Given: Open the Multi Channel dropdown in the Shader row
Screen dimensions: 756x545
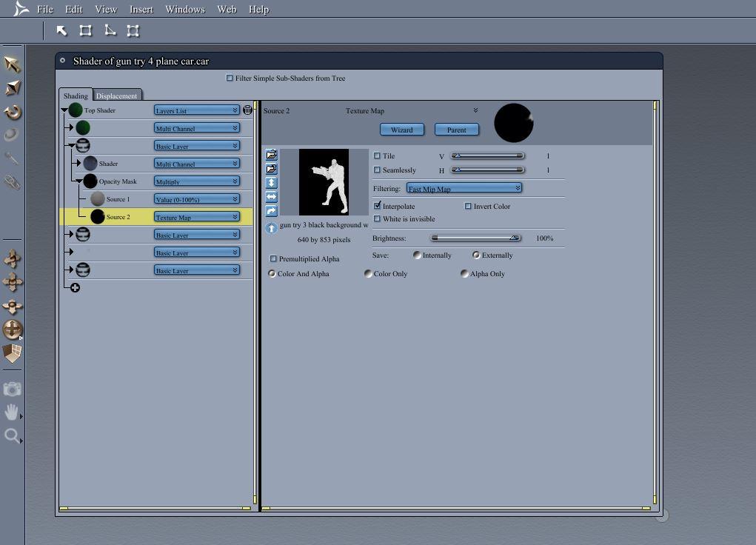Looking at the screenshot, I should pos(197,164).
